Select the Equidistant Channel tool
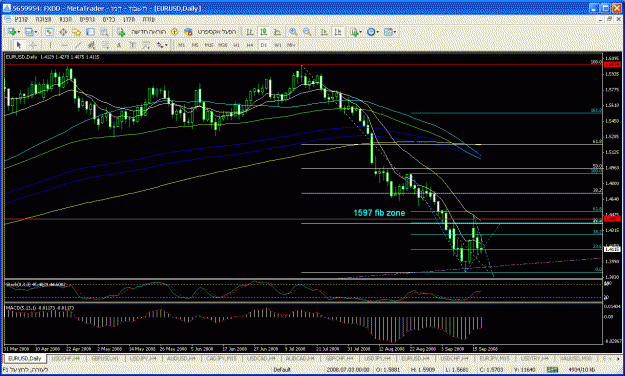Image resolution: width=625 pixels, height=376 pixels. click(91, 45)
